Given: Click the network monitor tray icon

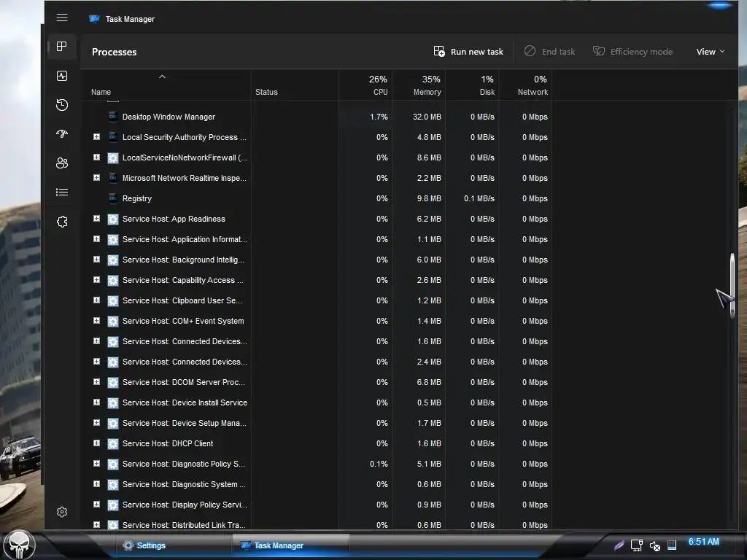Looking at the screenshot, I should (x=636, y=545).
